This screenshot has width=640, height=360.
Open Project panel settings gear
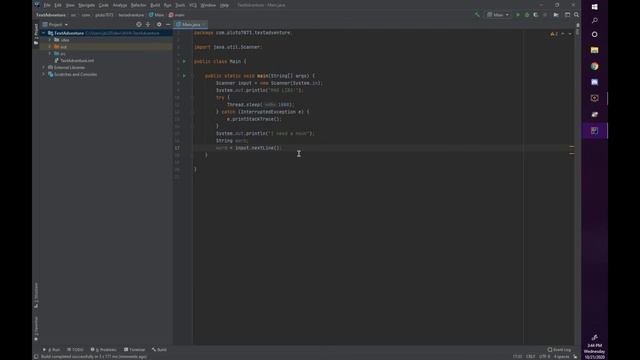(x=159, y=24)
